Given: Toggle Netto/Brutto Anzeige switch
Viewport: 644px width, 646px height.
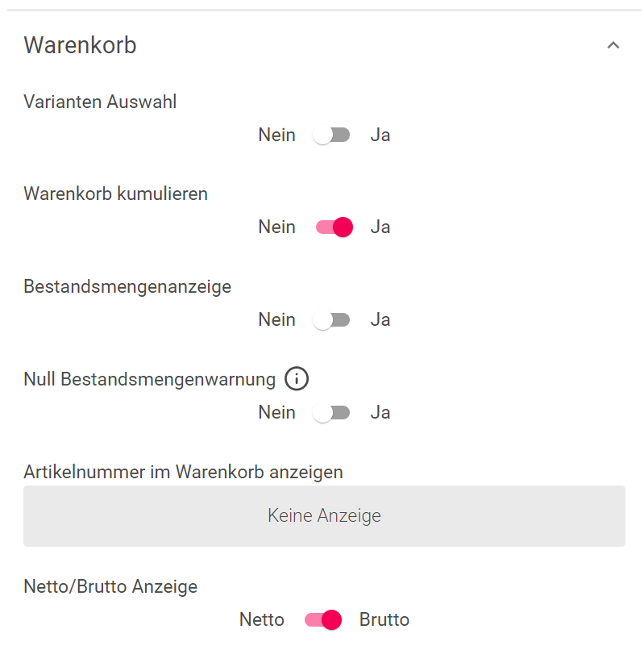Looking at the screenshot, I should pyautogui.click(x=322, y=620).
